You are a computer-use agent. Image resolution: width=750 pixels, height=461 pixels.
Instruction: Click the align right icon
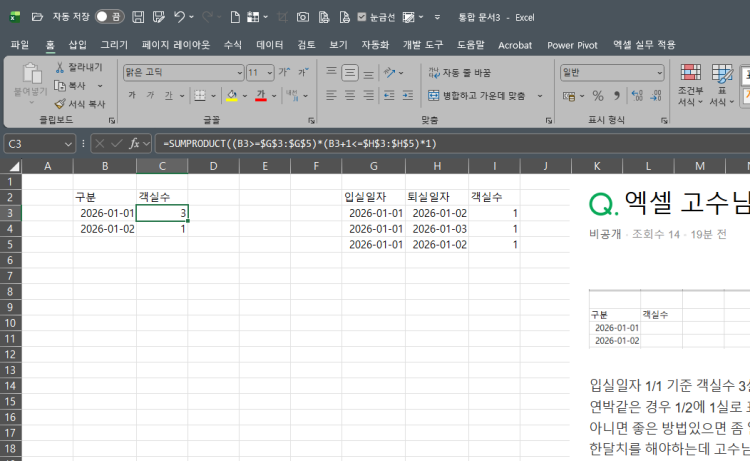[368, 96]
